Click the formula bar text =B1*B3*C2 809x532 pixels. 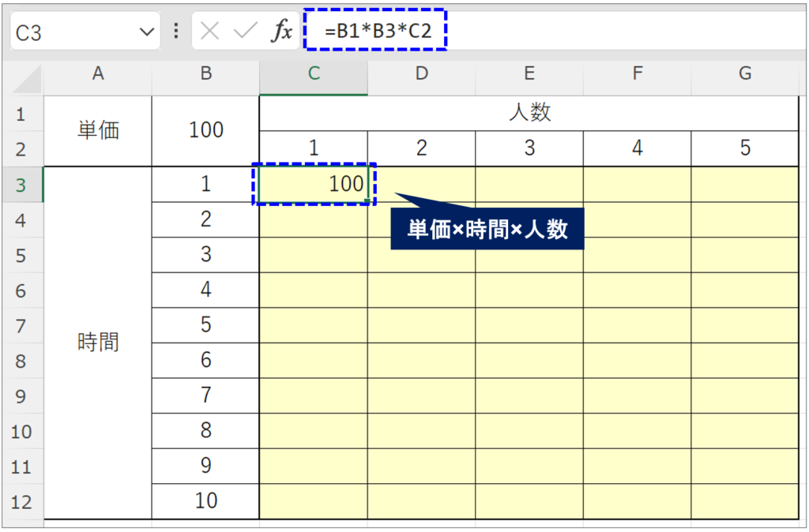[378, 31]
